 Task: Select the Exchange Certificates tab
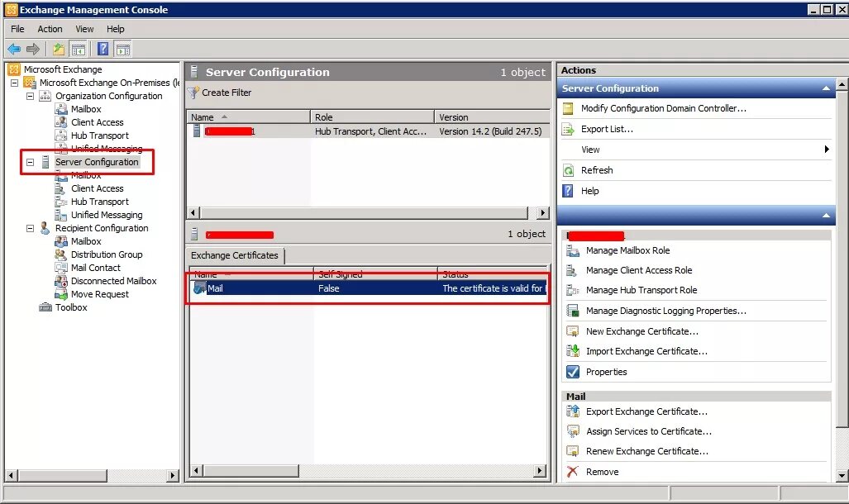[235, 255]
